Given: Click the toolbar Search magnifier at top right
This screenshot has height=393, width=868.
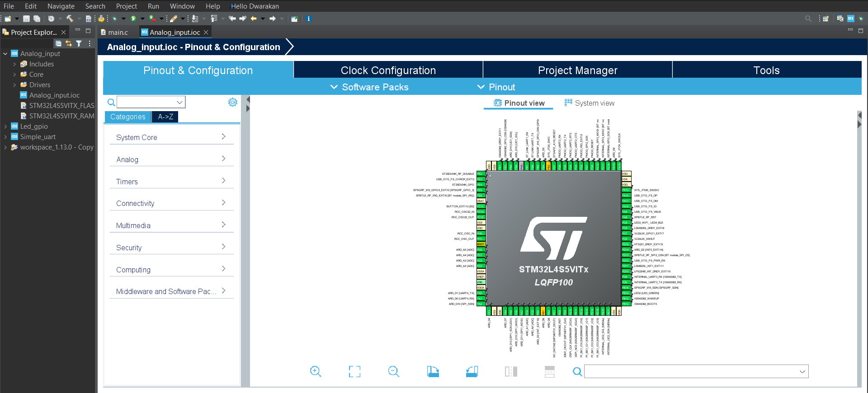Looking at the screenshot, I should [808, 19].
